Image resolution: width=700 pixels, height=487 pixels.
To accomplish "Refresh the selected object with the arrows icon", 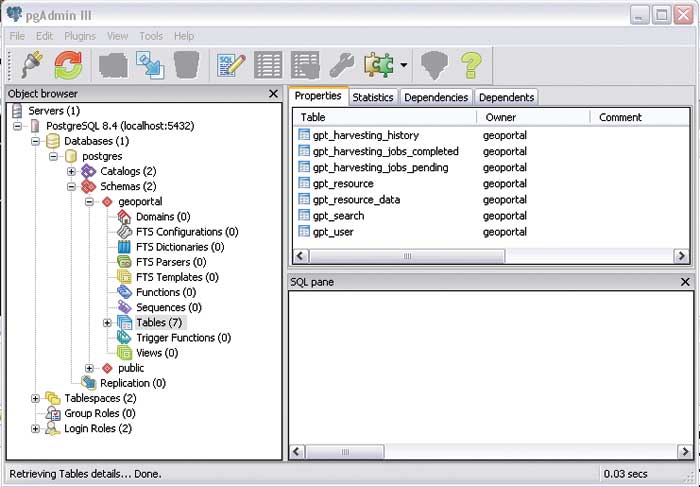I will tap(68, 65).
